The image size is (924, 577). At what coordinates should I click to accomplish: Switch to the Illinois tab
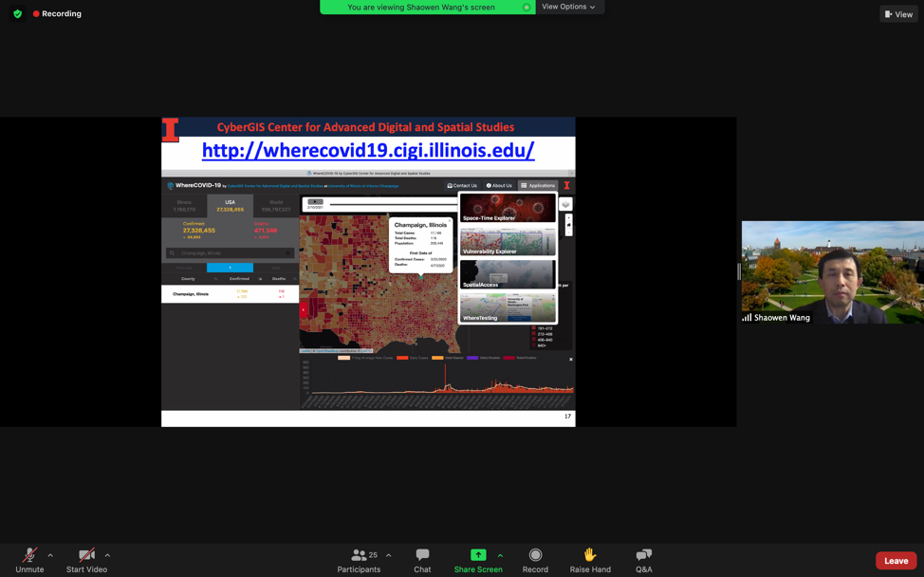[x=184, y=206]
